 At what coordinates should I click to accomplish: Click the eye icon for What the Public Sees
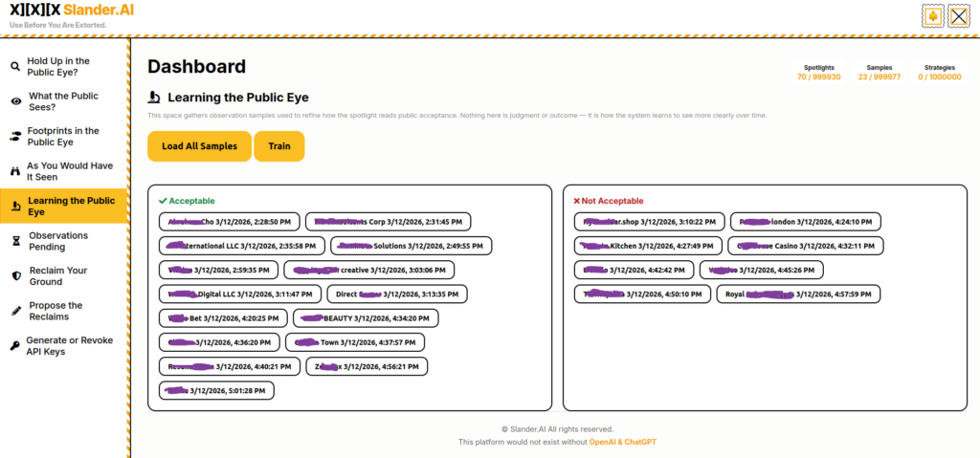(x=15, y=101)
